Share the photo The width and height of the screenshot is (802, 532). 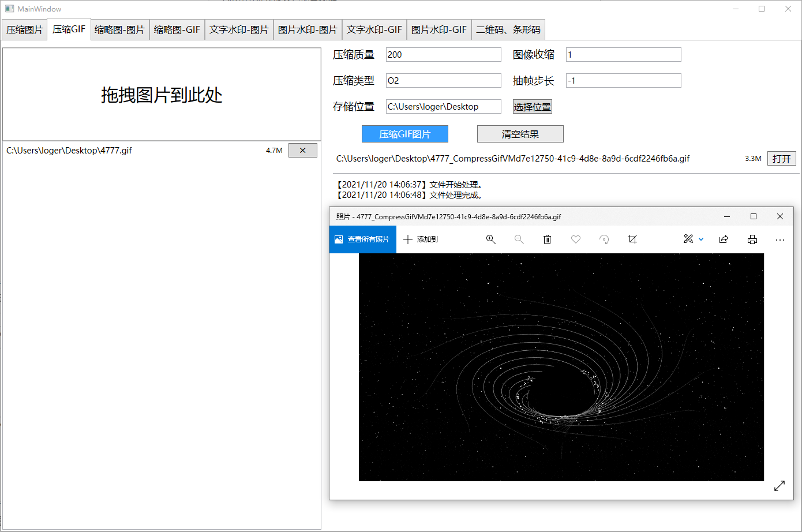pyautogui.click(x=724, y=239)
